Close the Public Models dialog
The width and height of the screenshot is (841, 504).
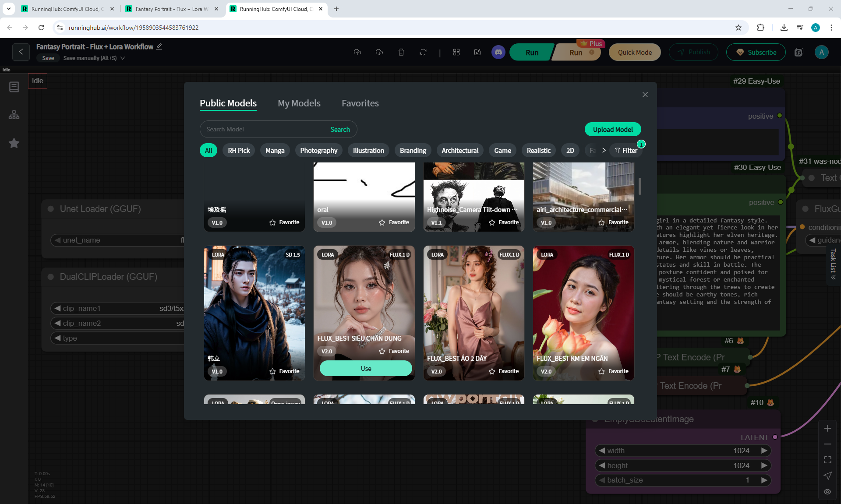tap(645, 95)
